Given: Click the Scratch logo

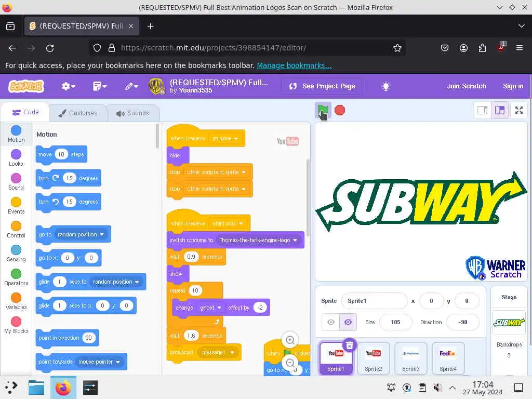Looking at the screenshot, I should click(x=26, y=87).
